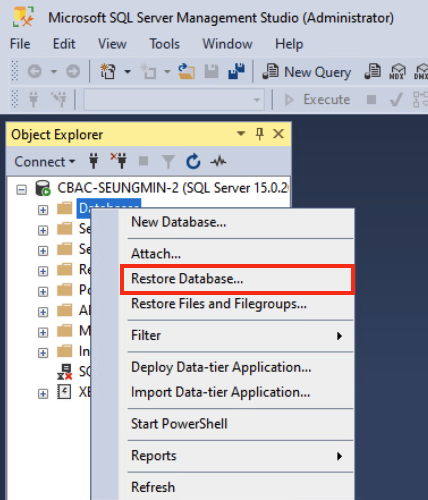
Task: Open the Connect dropdown in Object Explorer
Action: point(45,162)
